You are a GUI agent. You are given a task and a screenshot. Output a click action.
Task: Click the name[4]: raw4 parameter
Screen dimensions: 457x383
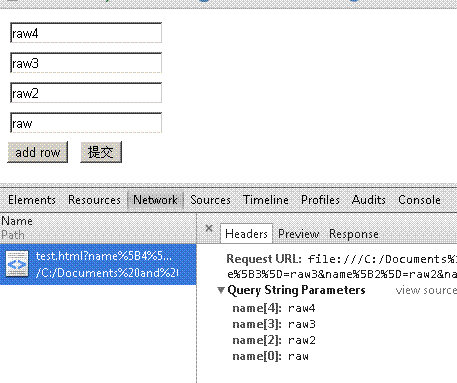(x=274, y=308)
